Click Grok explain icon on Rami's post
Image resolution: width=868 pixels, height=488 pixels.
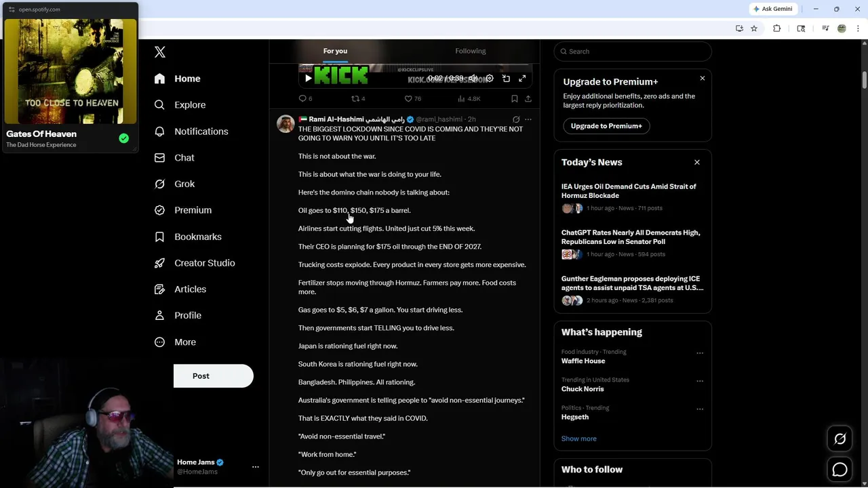[x=516, y=119]
